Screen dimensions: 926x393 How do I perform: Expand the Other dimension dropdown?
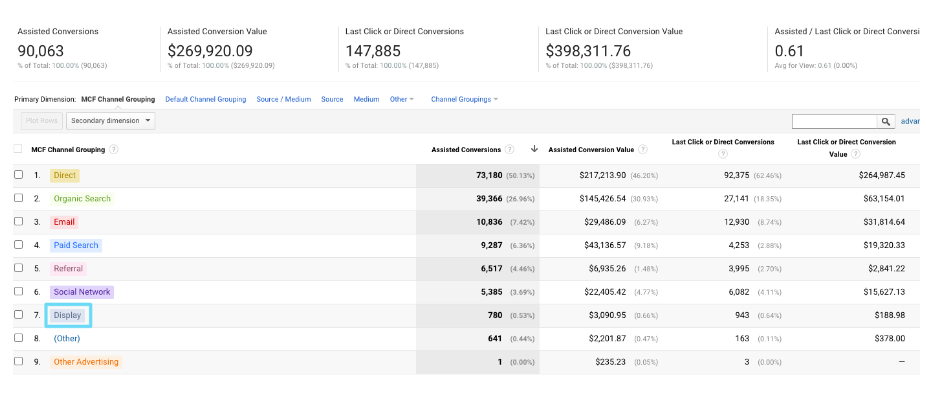[x=402, y=99]
